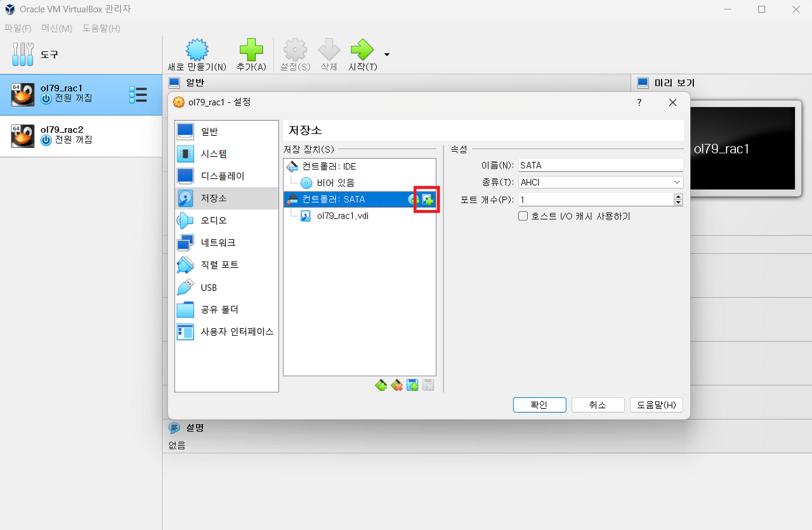The image size is (812, 530).
Task: Open the 네트워크 settings category
Action: point(226,242)
